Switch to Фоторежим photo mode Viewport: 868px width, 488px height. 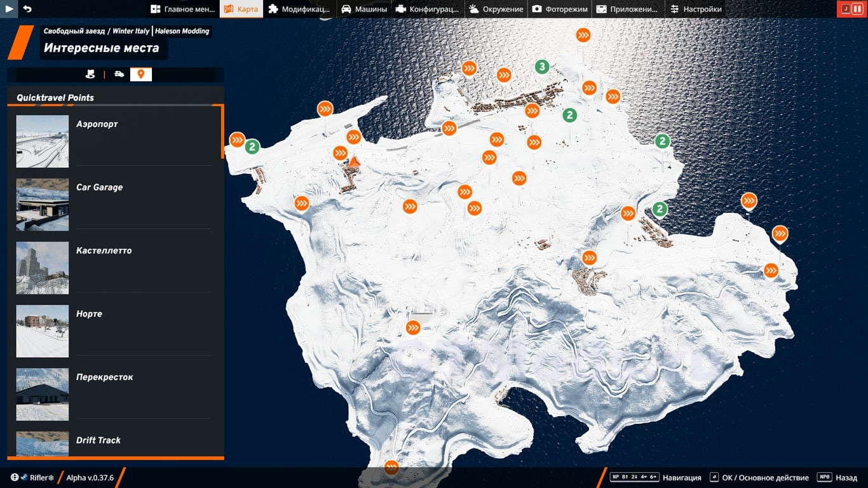pos(560,9)
